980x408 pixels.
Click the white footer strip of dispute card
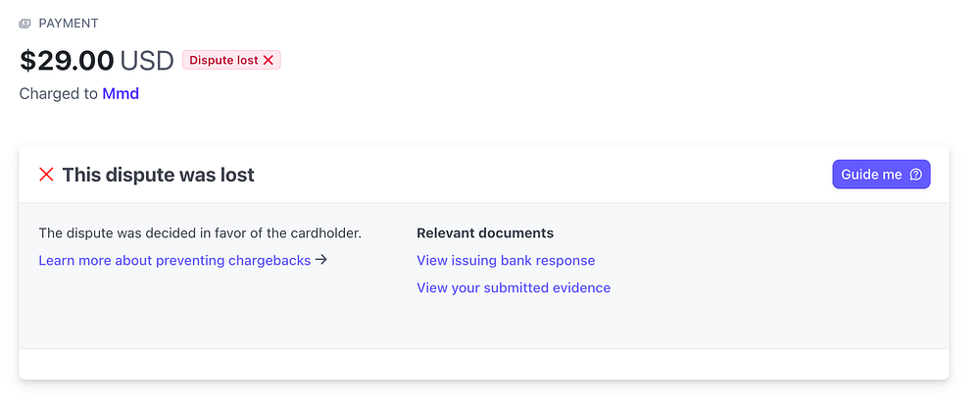click(x=484, y=364)
